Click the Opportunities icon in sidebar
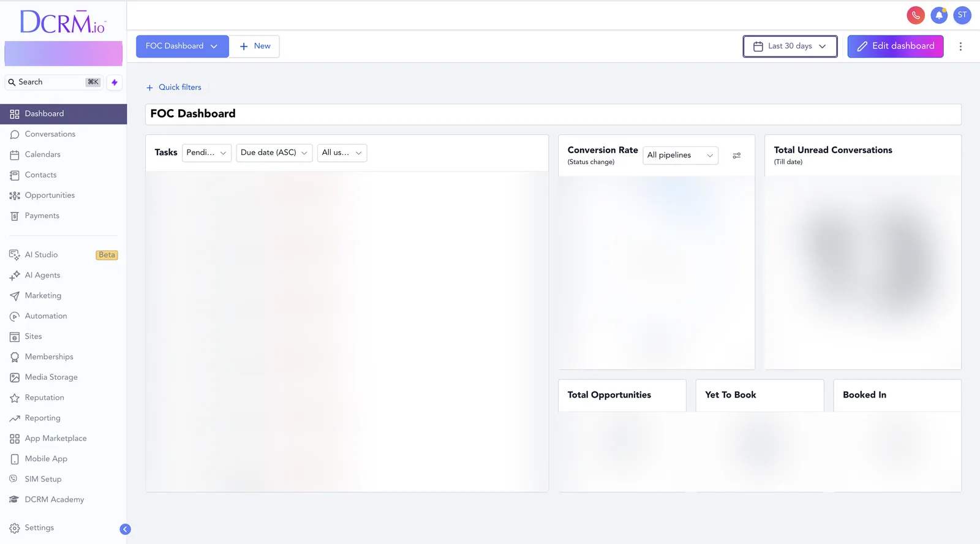Viewport: 980px width, 544px height. point(15,195)
